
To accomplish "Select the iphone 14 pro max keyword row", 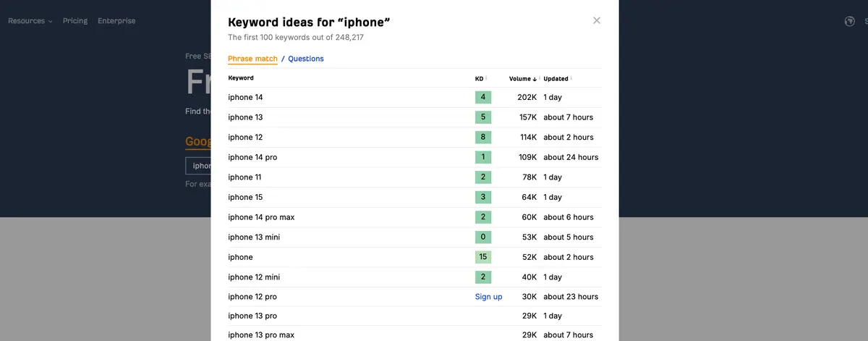I will click(x=414, y=217).
